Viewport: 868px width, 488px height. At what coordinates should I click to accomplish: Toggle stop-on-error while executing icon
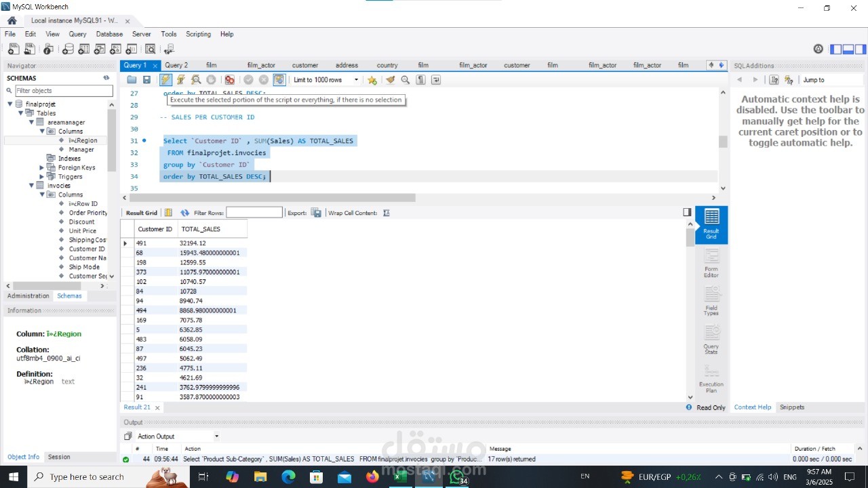230,80
